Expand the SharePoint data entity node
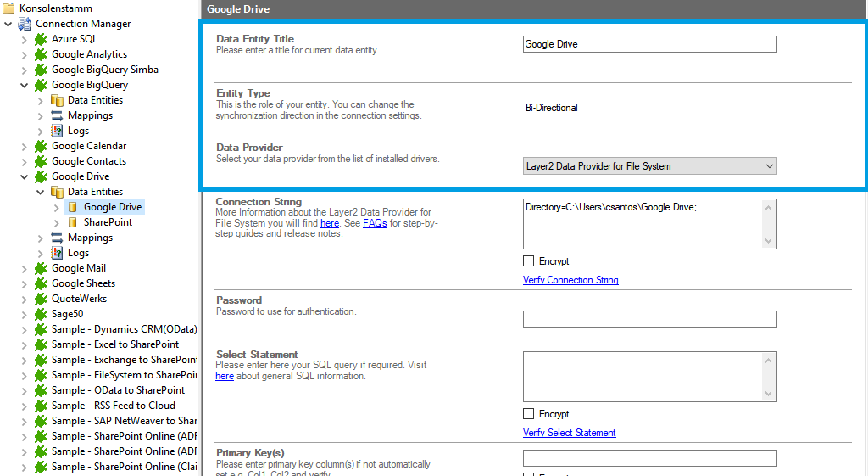The height and width of the screenshot is (476, 868). (56, 223)
